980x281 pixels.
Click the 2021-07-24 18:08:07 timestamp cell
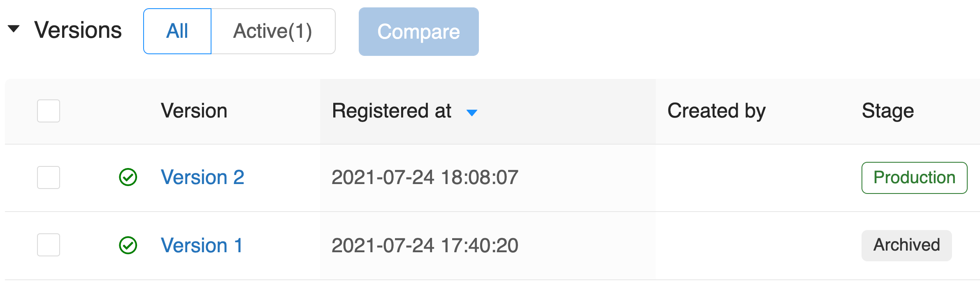425,177
